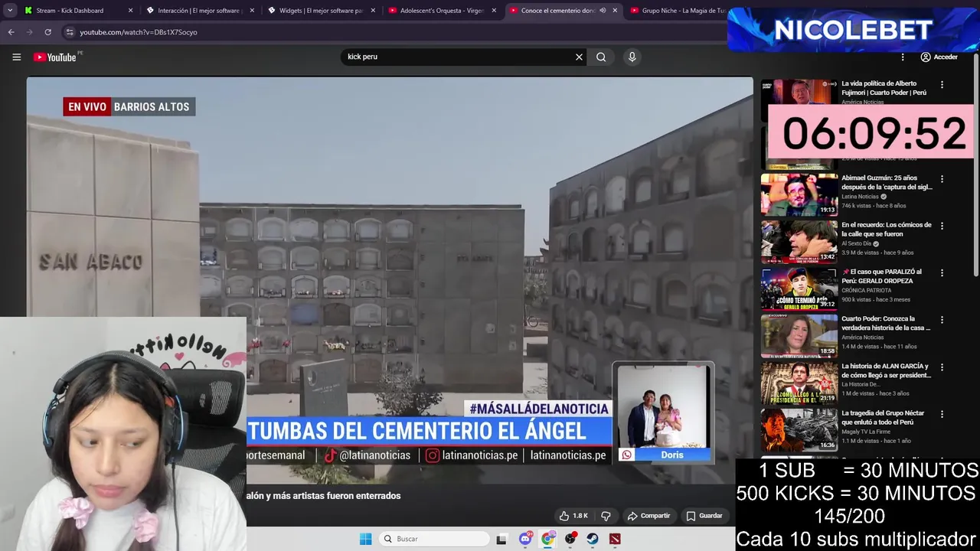Open Steam from the taskbar

pyautogui.click(x=593, y=539)
